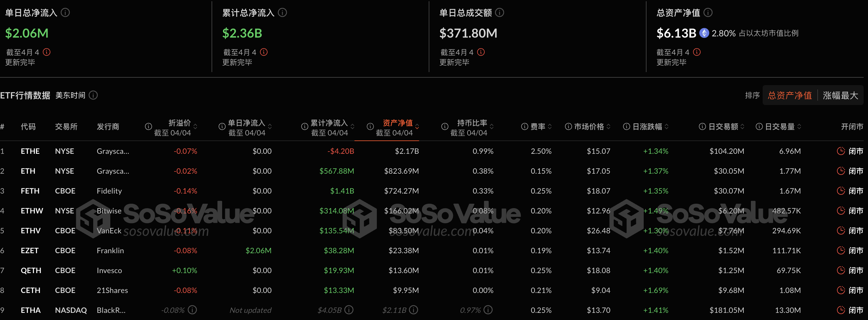Sort by 单日净流入 column arrows
Screen dimensions: 868x320
click(270, 127)
